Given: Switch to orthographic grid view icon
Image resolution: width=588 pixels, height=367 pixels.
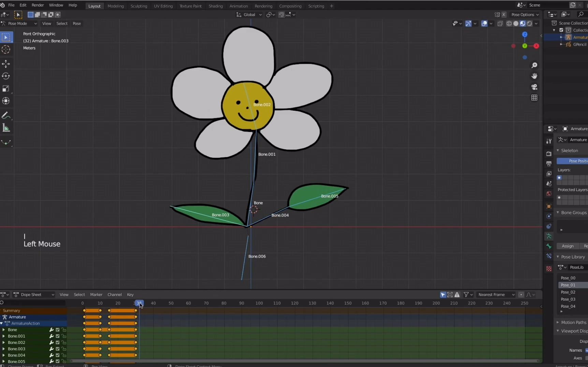Looking at the screenshot, I should (534, 98).
